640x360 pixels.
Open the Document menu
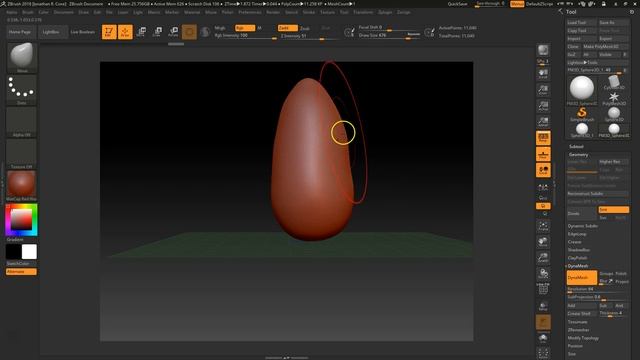coord(64,12)
